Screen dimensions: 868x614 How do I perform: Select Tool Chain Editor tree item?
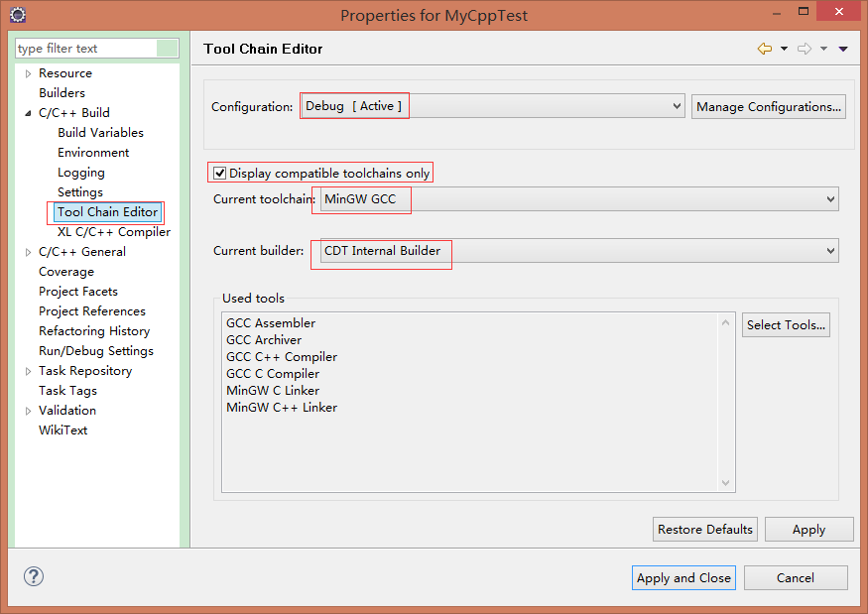coord(107,212)
